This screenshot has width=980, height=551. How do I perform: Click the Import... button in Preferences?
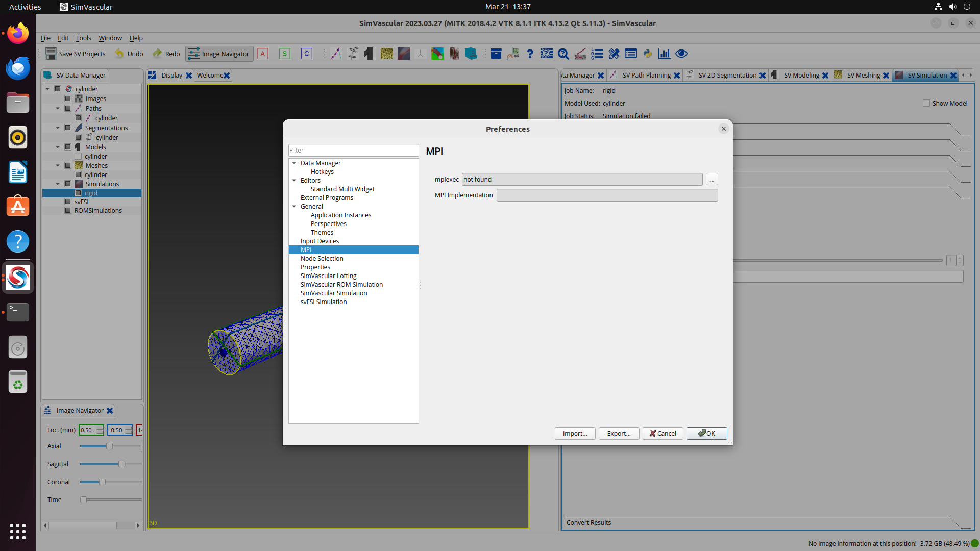575,433
